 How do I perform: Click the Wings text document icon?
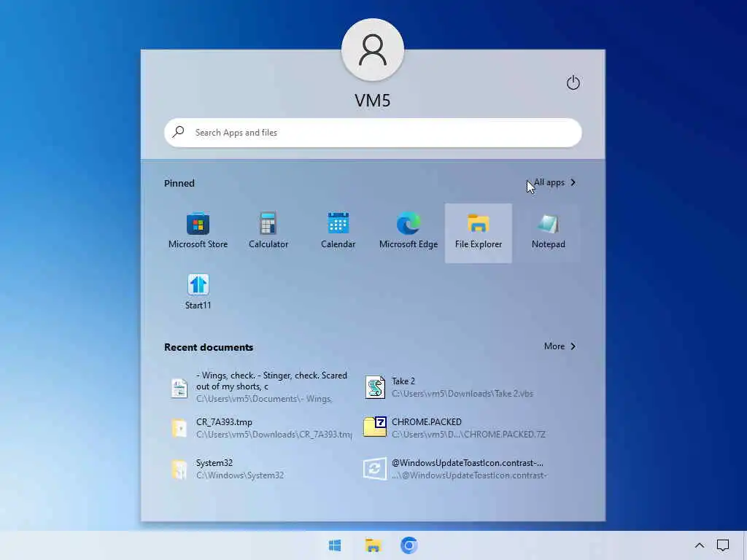[x=179, y=388]
